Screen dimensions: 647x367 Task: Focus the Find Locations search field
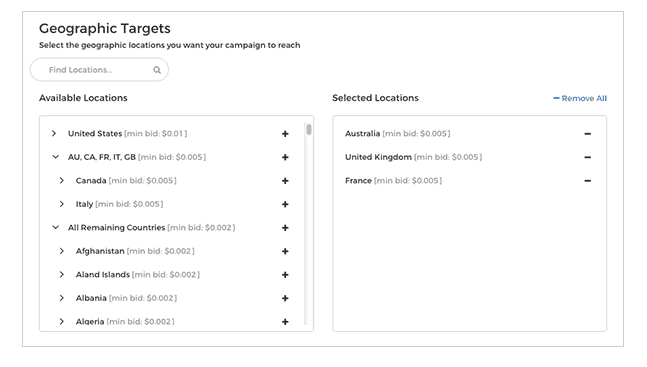coord(99,70)
